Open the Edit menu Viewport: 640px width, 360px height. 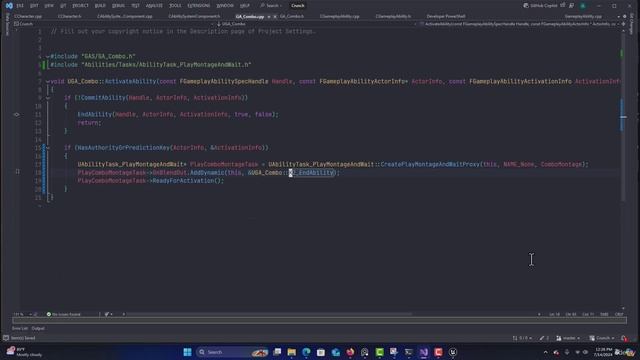pos(34,6)
